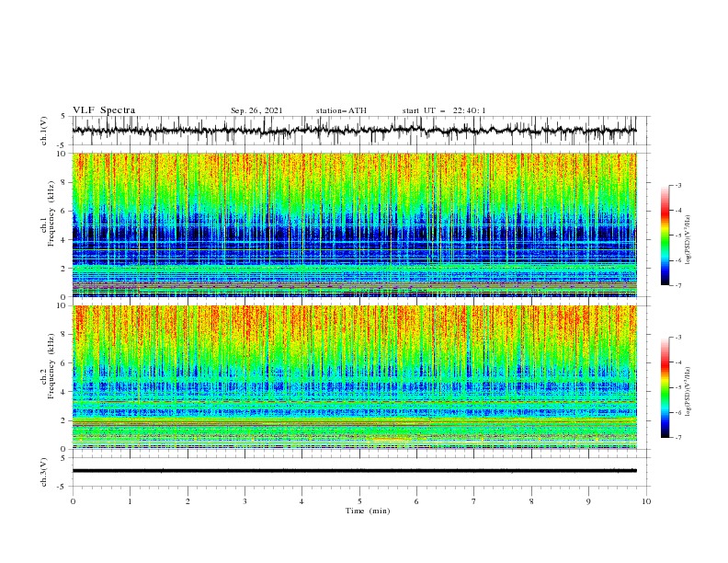Click time axis tick label '8'
This screenshot has width=728, height=563.
pyautogui.click(x=531, y=501)
